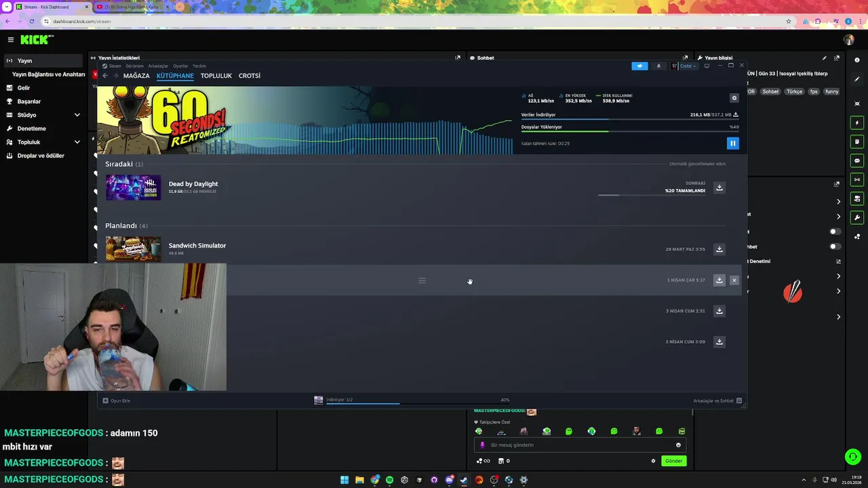The width and height of the screenshot is (868, 488).
Task: Open Steam download settings gear
Action: (734, 98)
